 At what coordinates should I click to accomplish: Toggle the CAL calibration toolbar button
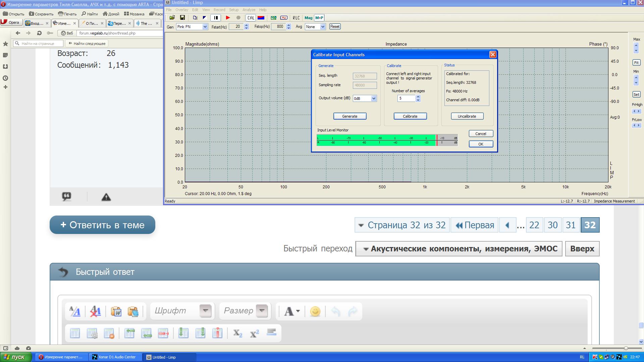pos(251,18)
